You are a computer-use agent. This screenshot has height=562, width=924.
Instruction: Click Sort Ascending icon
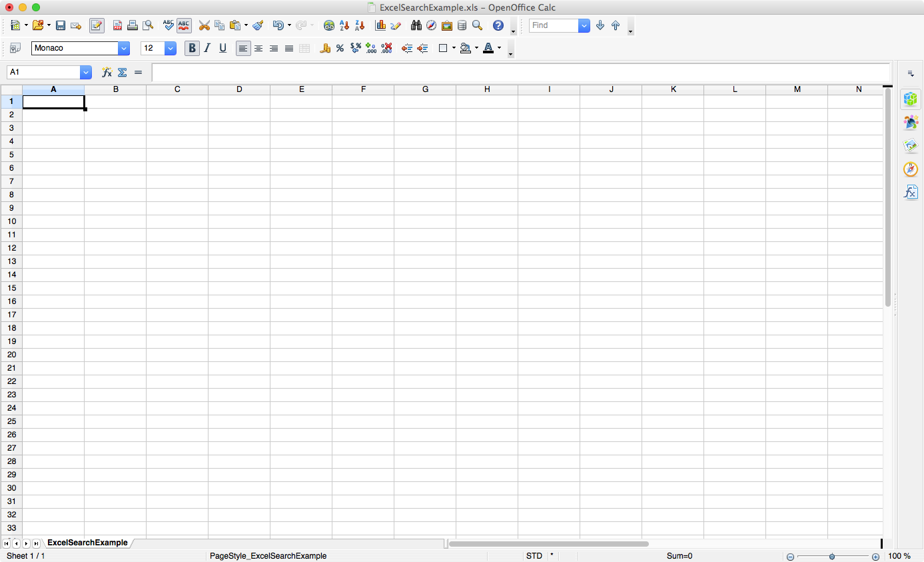tap(344, 25)
